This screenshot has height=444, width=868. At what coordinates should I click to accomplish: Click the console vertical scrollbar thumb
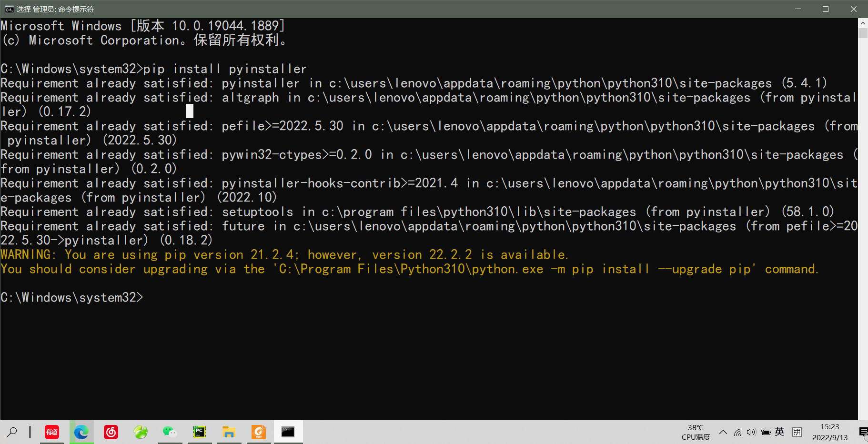[x=863, y=33]
